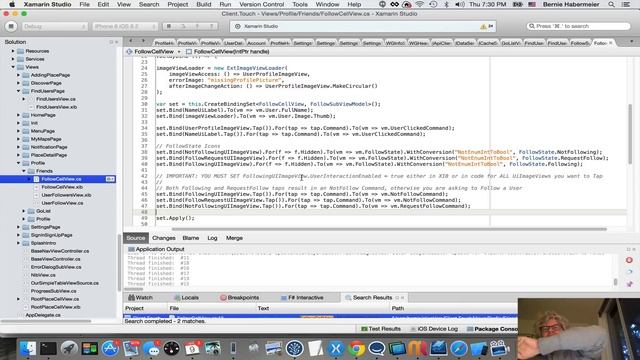Open the Version Control menu
Screen dimensions: 640x360
tap(261, 4)
